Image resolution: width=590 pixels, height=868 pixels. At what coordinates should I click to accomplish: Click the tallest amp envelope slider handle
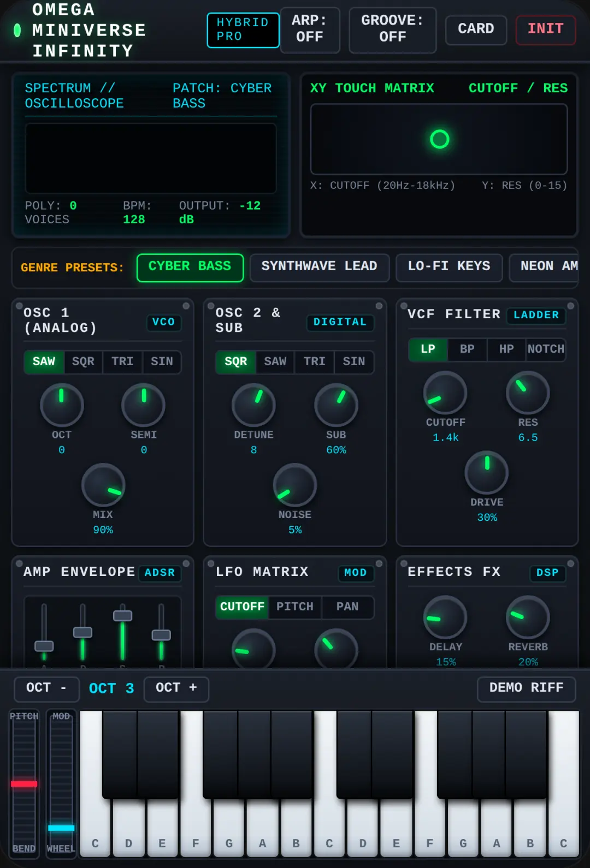pos(122,616)
